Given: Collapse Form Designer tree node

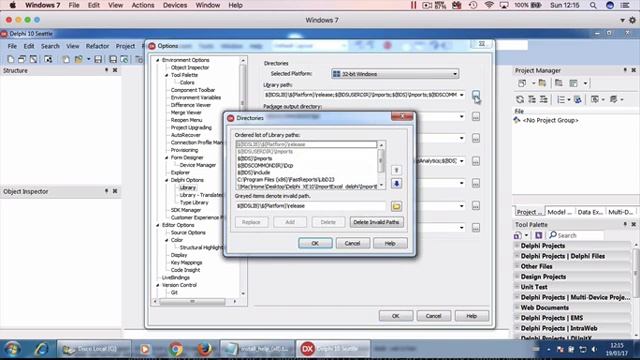Looking at the screenshot, I should click(167, 158).
